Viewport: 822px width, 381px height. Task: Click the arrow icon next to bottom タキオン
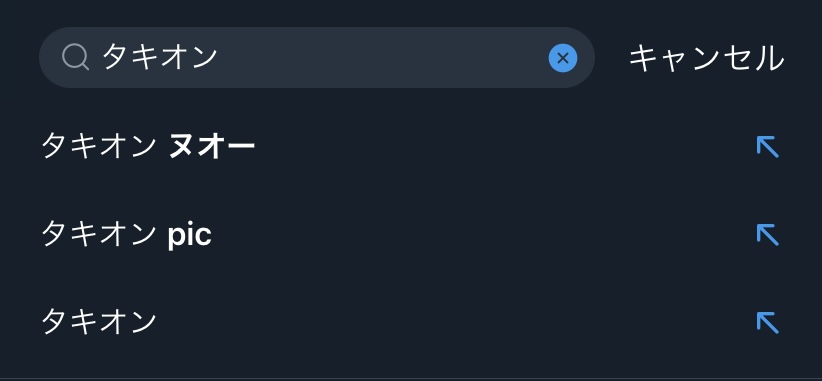tap(767, 322)
